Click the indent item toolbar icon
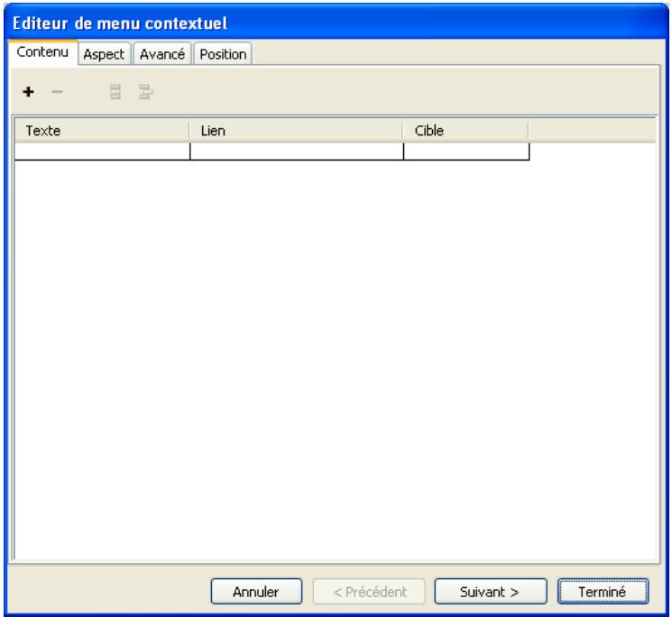Image resolution: width=672 pixels, height=617 pixels. pyautogui.click(x=146, y=92)
